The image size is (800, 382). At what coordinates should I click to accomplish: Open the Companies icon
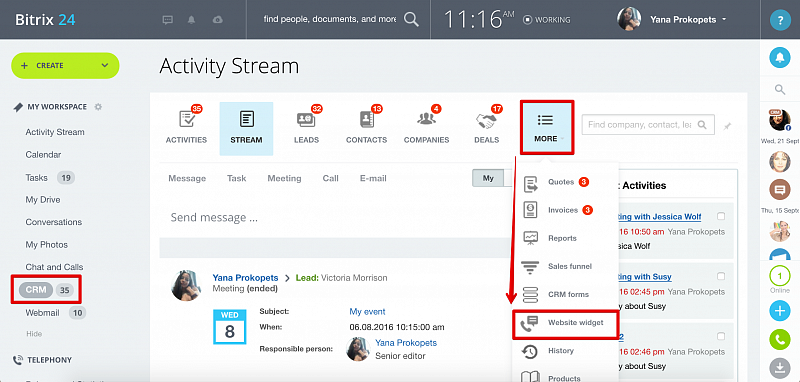(427, 119)
